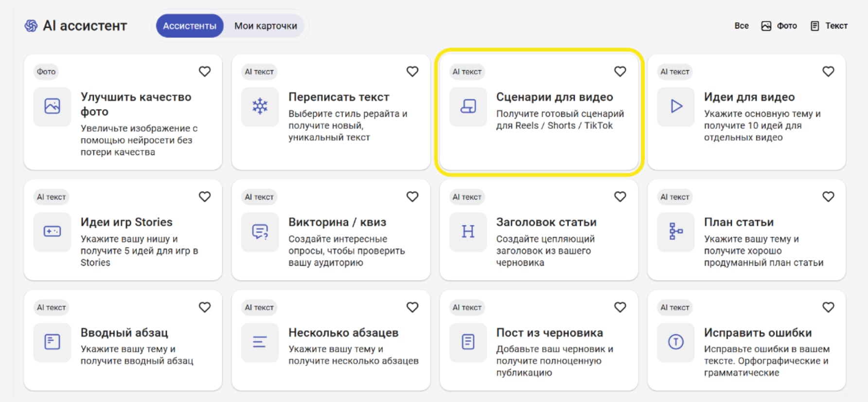Click the snowflake icon of Переписать текст
868x402 pixels.
pos(260,106)
